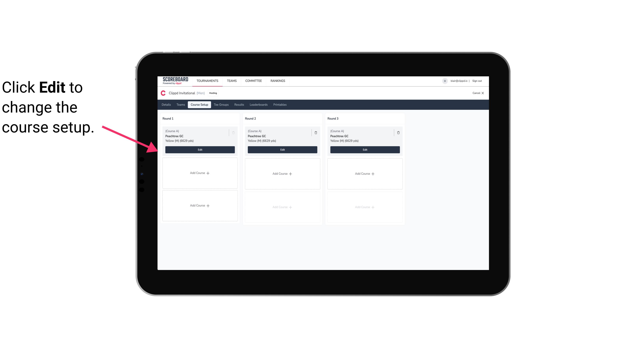644x346 pixels.
Task: Click second Add Course slot in Round 1
Action: 200,205
